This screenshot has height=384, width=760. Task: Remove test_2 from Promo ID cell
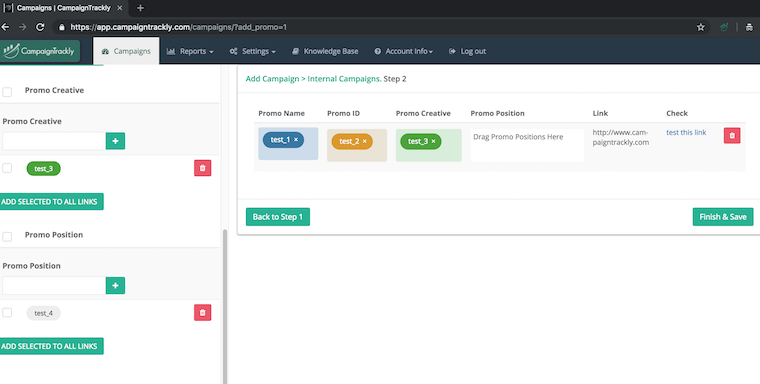(x=364, y=141)
